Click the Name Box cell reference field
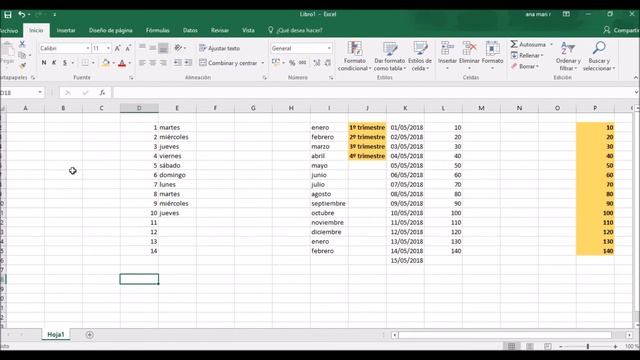The height and width of the screenshot is (360, 640). [18, 93]
